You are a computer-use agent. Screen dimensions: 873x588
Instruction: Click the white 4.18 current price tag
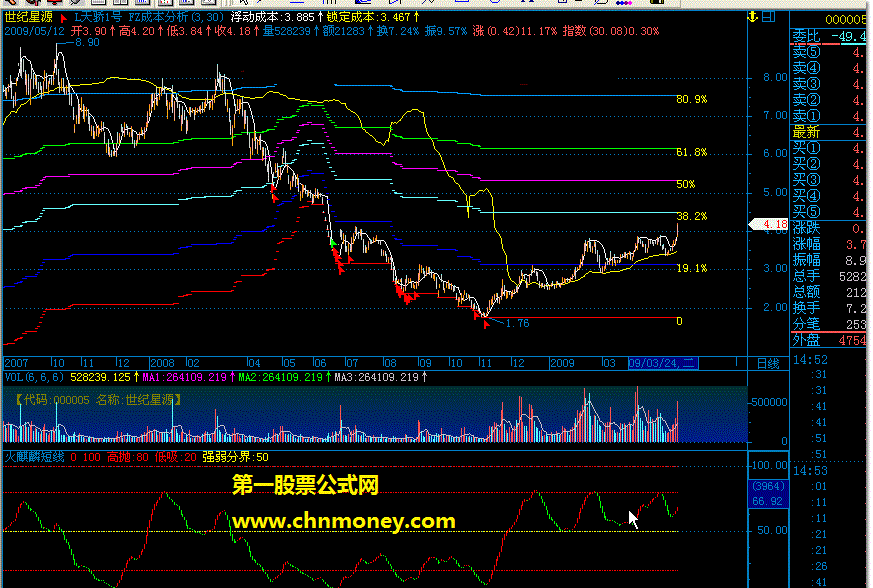tap(769, 224)
